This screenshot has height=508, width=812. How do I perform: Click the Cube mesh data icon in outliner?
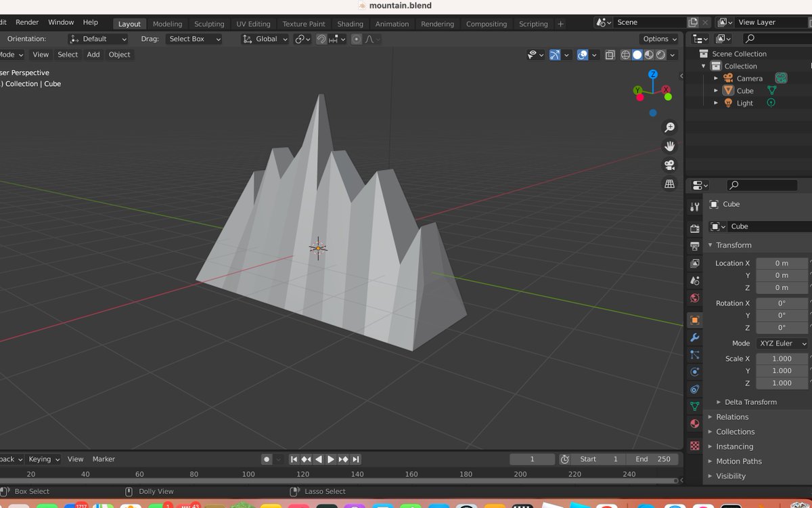point(771,90)
